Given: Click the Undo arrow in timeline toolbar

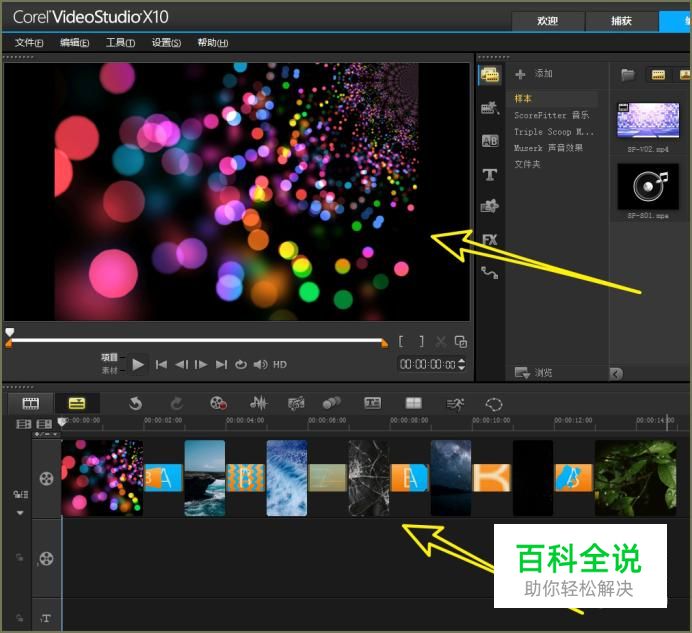Looking at the screenshot, I should 135,403.
